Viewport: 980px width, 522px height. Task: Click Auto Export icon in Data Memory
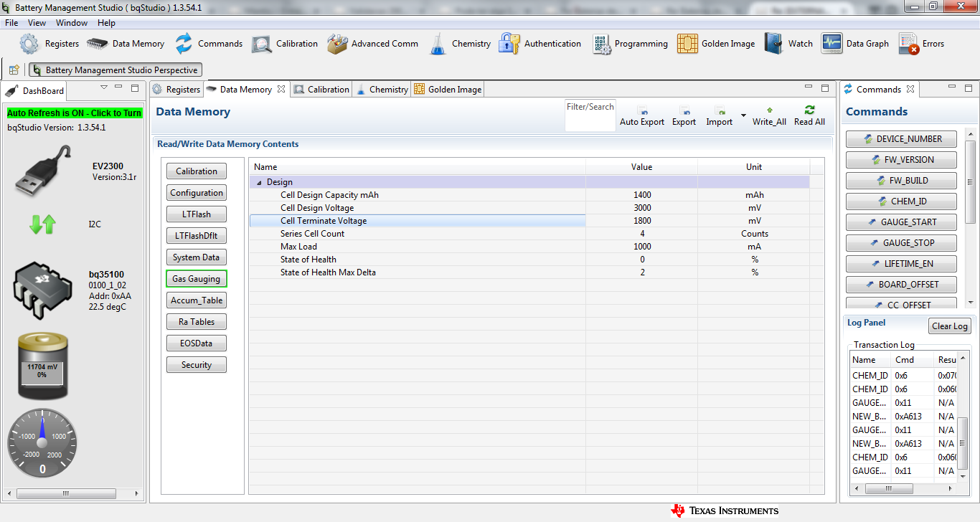click(642, 111)
